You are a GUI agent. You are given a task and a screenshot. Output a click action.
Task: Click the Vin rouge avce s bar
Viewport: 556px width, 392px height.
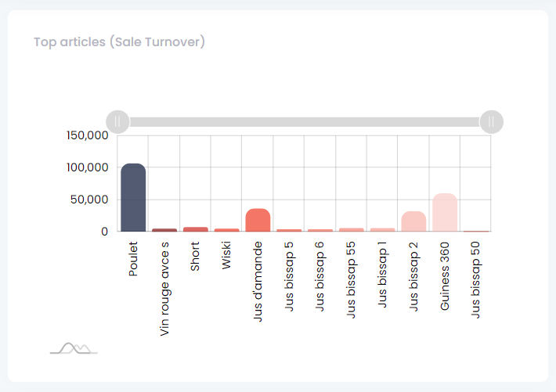click(164, 230)
